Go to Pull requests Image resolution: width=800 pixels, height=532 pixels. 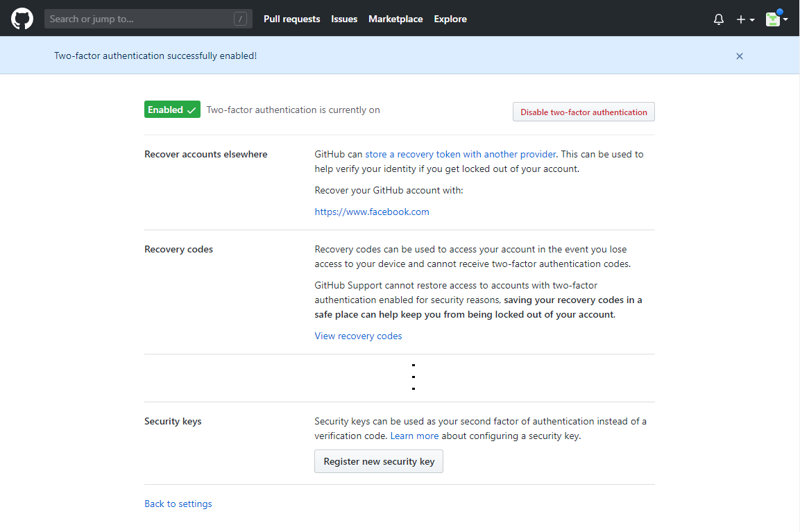(x=291, y=19)
